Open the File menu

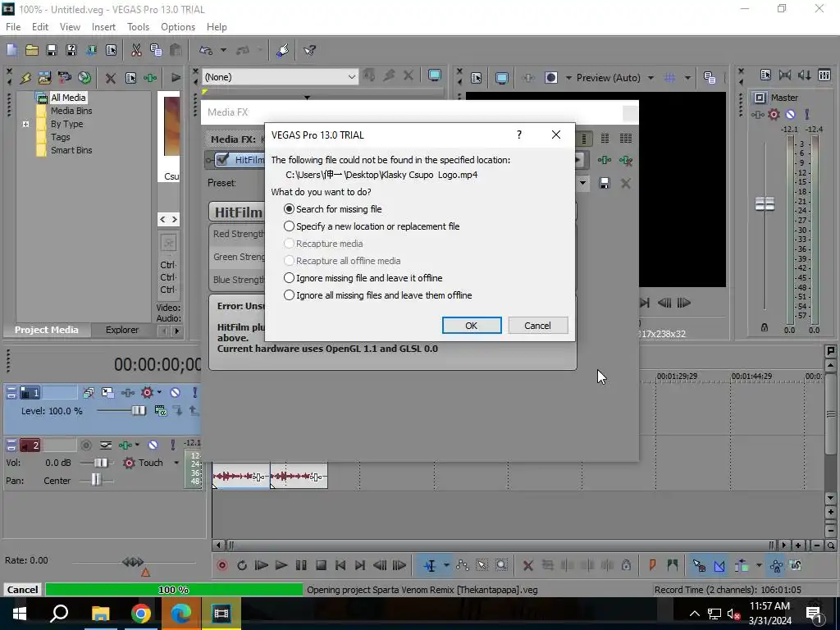[x=13, y=27]
